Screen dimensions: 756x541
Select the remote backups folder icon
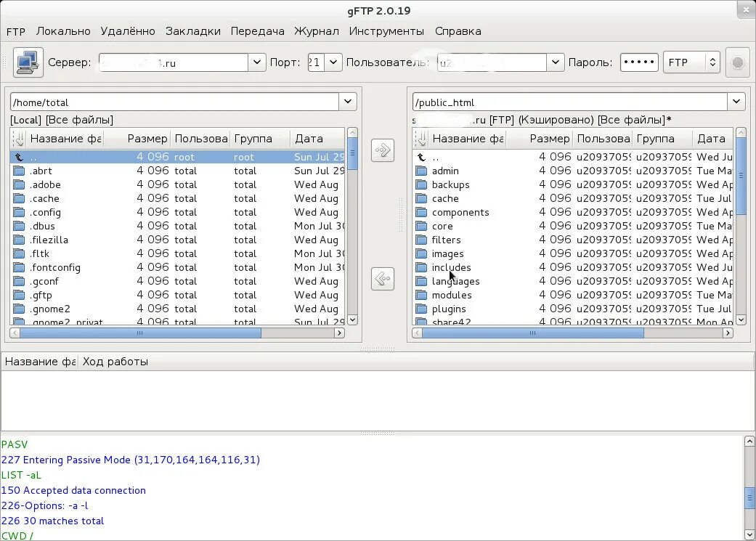tap(421, 184)
